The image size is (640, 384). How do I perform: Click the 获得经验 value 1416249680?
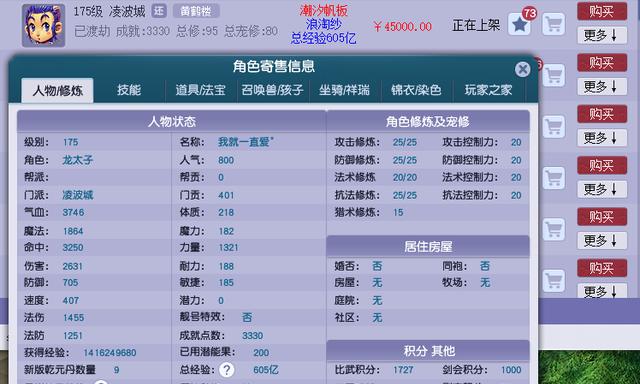point(110,353)
